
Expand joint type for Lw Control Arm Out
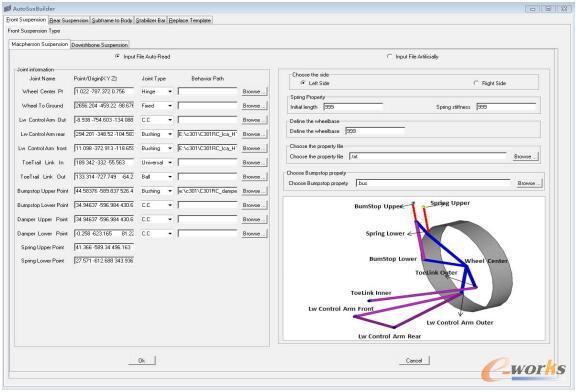coord(170,120)
